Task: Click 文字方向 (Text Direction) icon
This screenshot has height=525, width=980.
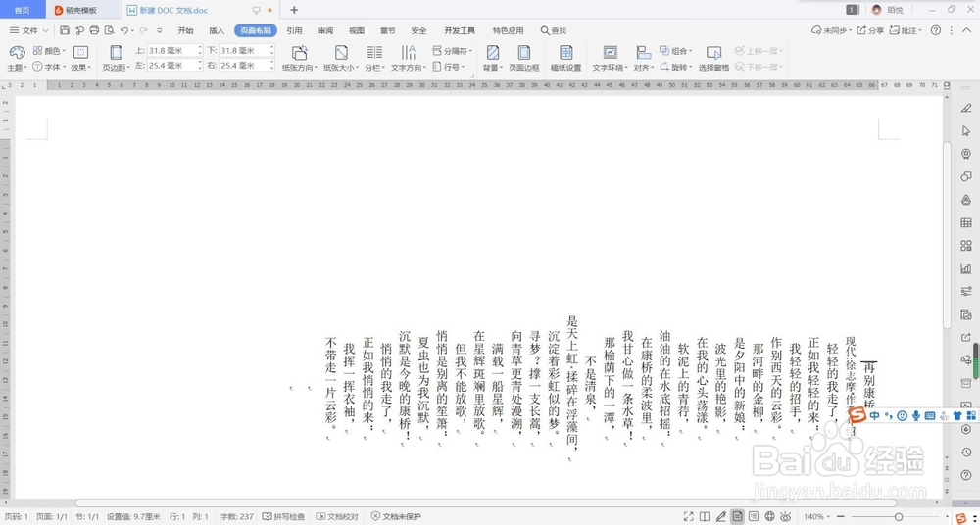Action: [408, 53]
